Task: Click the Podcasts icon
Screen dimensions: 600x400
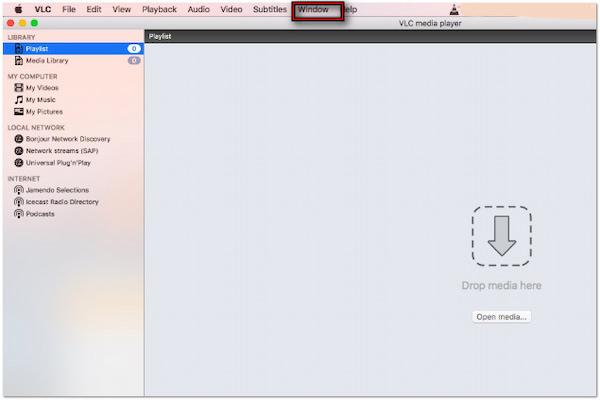Action: pyautogui.click(x=18, y=214)
